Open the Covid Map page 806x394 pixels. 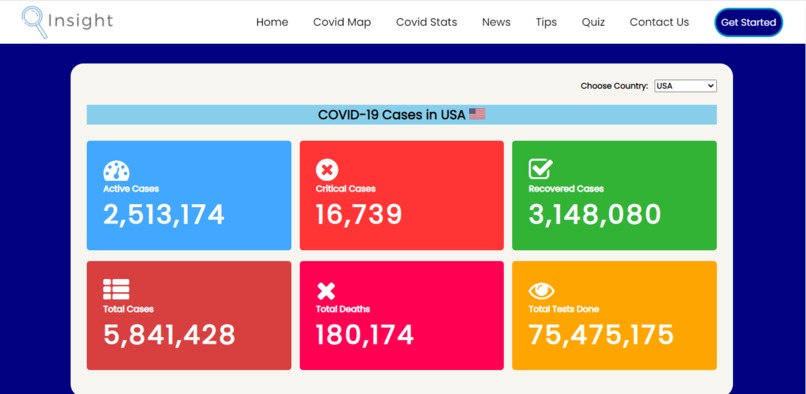click(342, 22)
